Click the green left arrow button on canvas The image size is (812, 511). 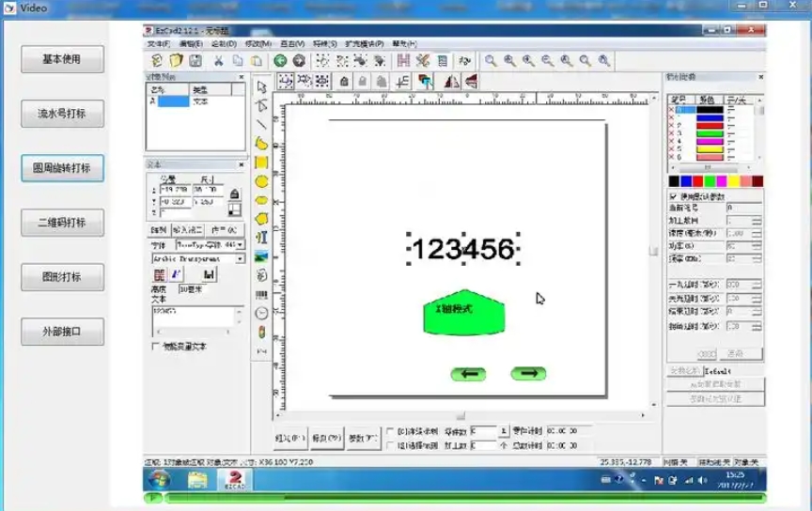(469, 374)
